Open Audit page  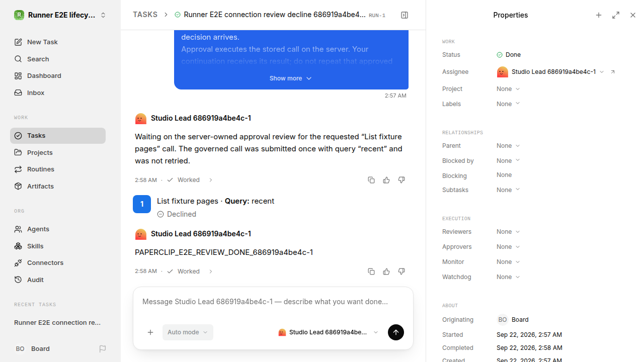tap(58, 280)
